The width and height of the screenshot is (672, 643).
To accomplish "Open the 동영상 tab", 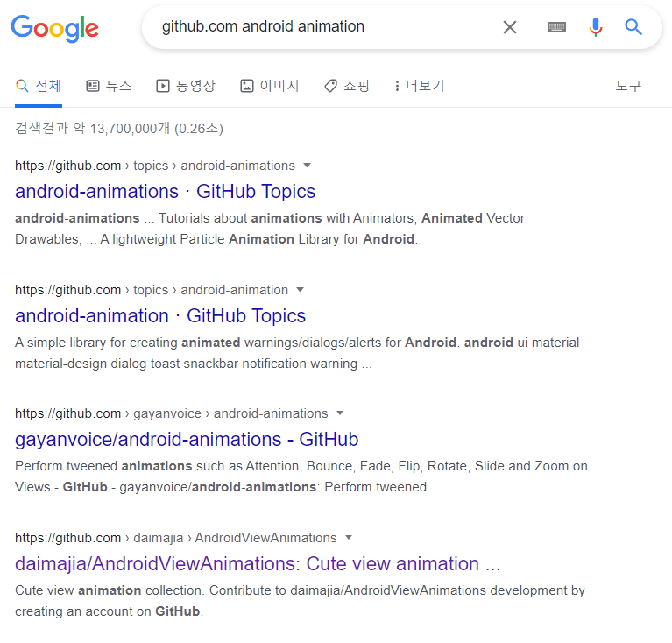I will (186, 86).
